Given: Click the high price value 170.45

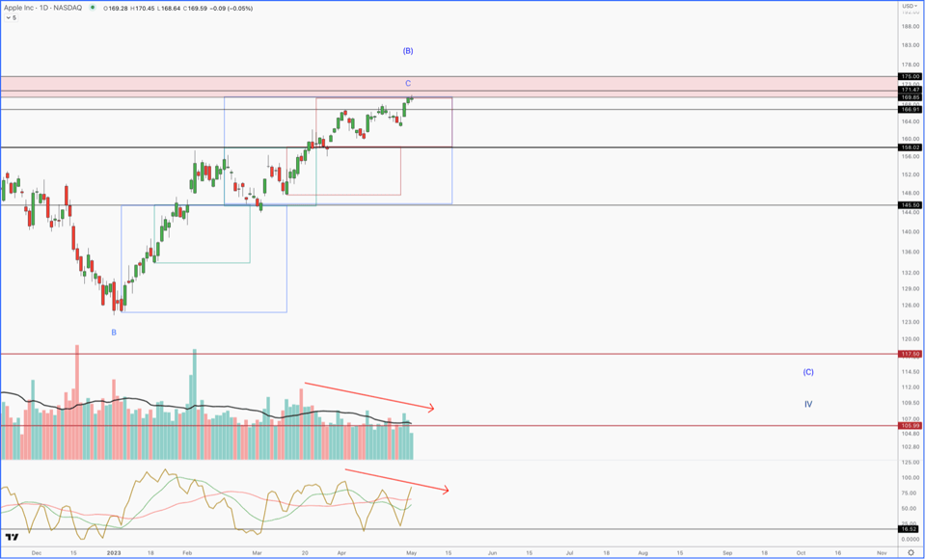Looking at the screenshot, I should 143,9.
